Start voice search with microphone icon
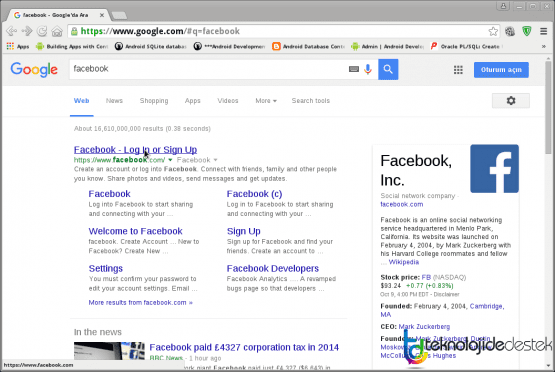Screen dimensions: 555x372 tap(368, 69)
